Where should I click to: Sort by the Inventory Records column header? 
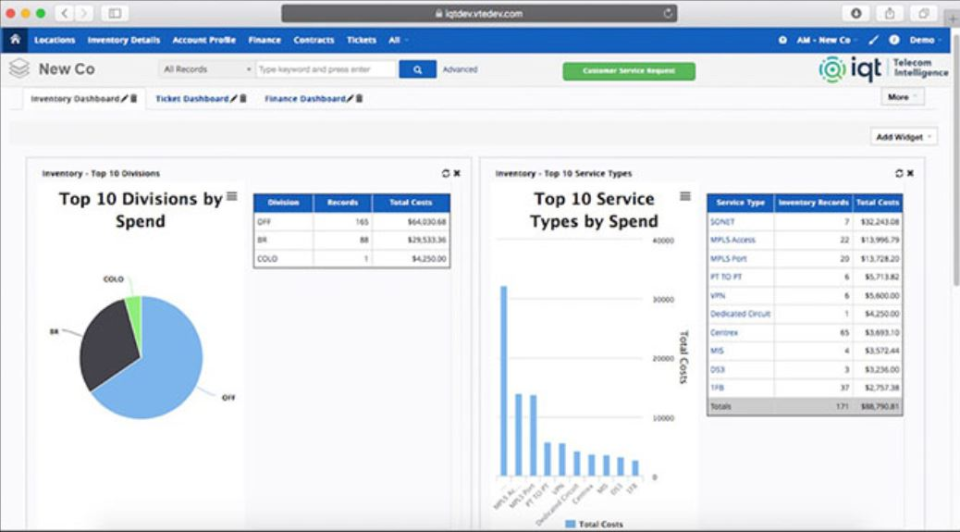point(813,203)
